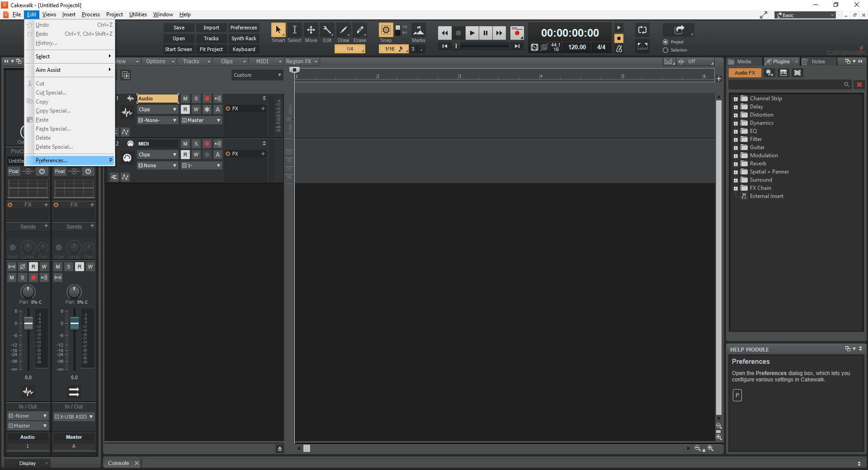Start playback with the Play button

(472, 33)
